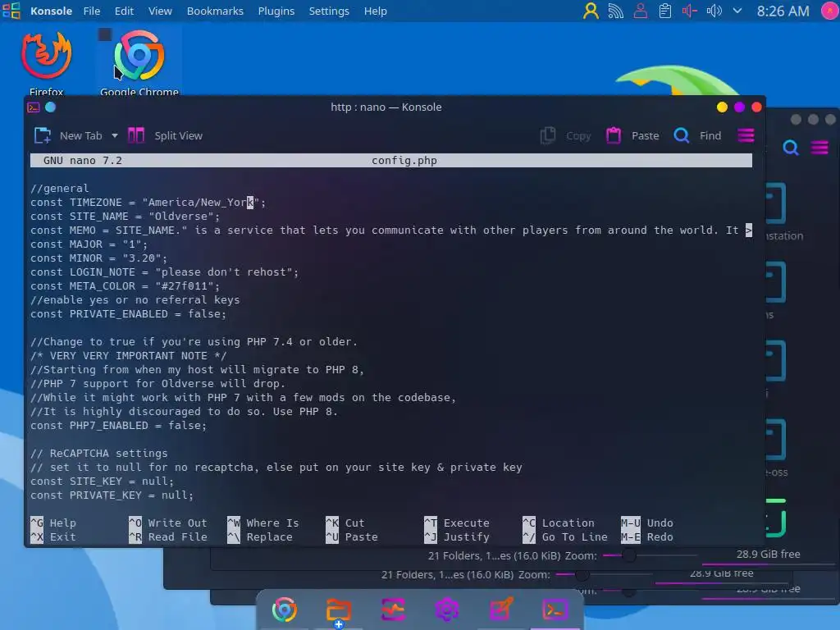The image size is (840, 630).
Task: Click the muted microphone tray icon
Action: coord(689,11)
